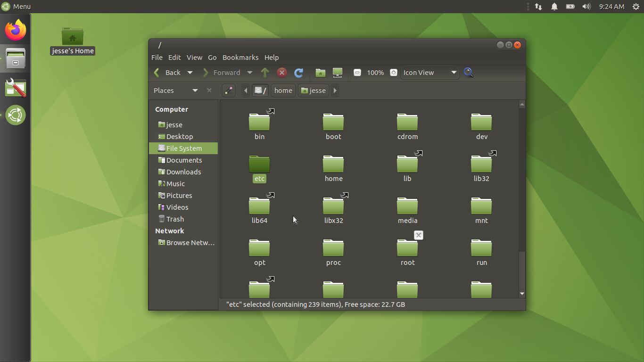
Task: Select root '/' path bar button
Action: point(260,90)
